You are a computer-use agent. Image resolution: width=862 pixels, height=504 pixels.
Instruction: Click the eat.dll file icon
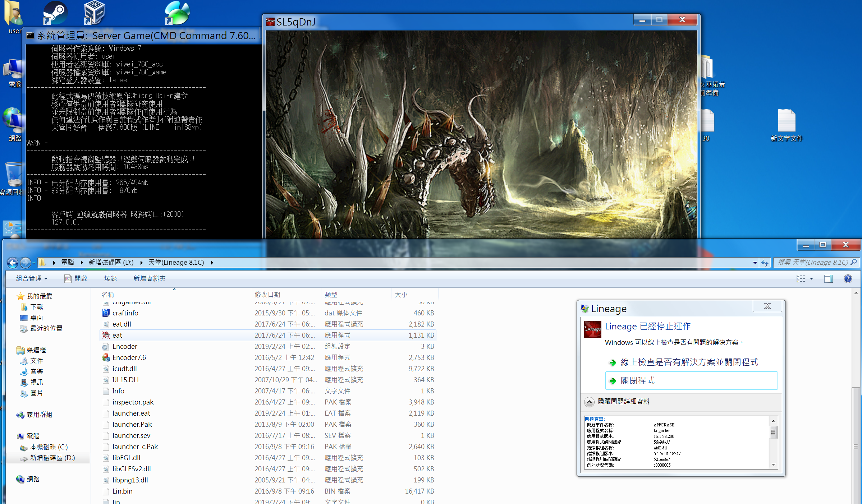pyautogui.click(x=106, y=324)
